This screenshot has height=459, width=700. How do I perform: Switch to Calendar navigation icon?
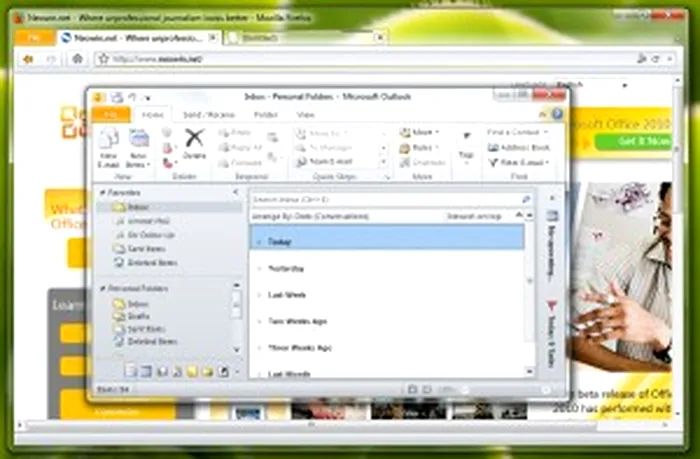pos(146,371)
